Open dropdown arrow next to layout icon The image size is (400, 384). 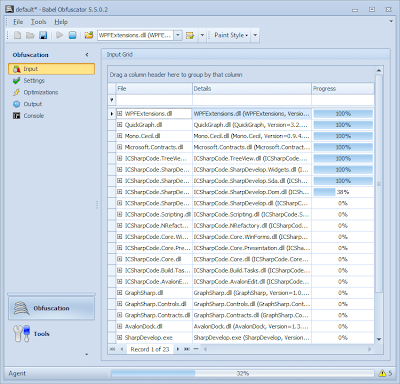[202, 35]
